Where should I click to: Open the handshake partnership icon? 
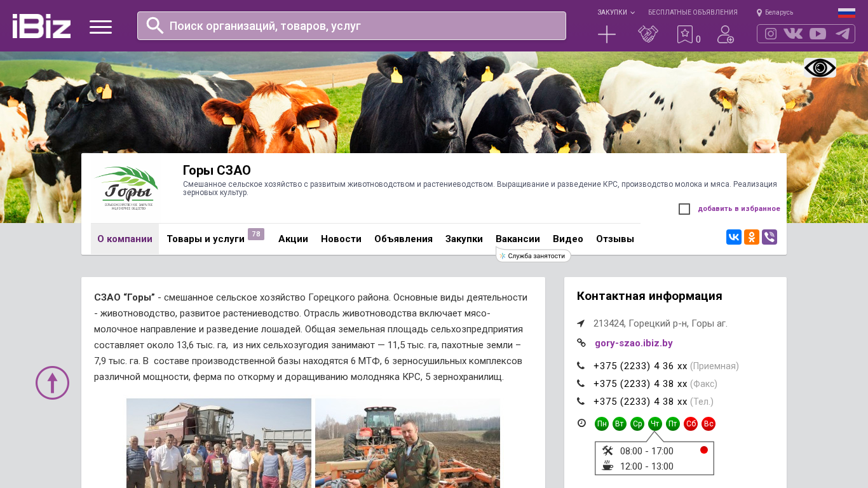[x=648, y=34]
